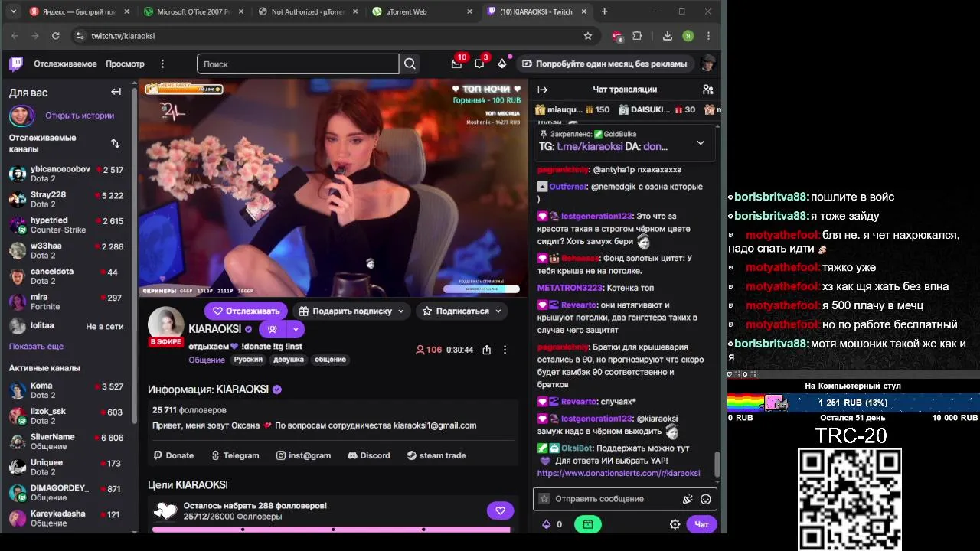The width and height of the screenshot is (980, 551).
Task: Open the inst@gram panel link
Action: coord(303,455)
